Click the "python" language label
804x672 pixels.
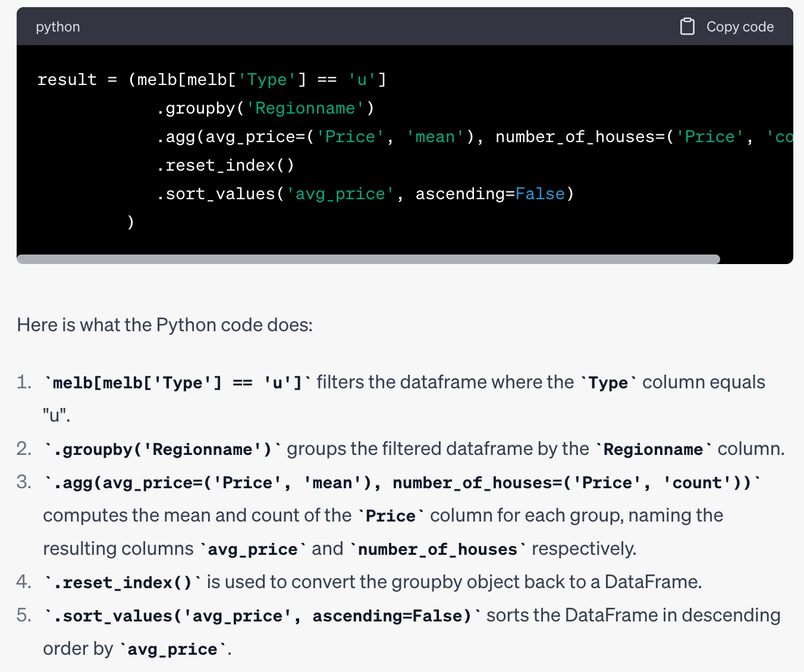point(58,27)
